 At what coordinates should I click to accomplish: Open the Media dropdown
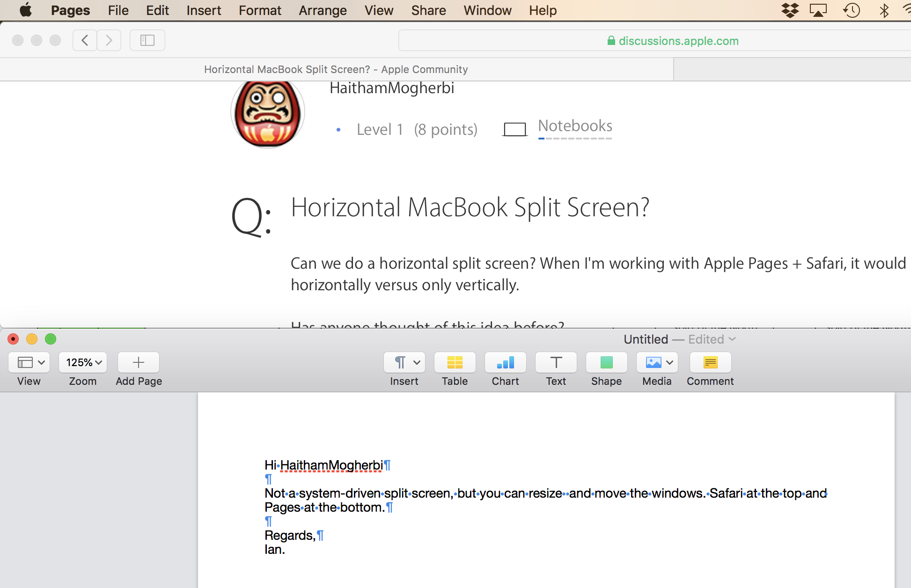657,363
